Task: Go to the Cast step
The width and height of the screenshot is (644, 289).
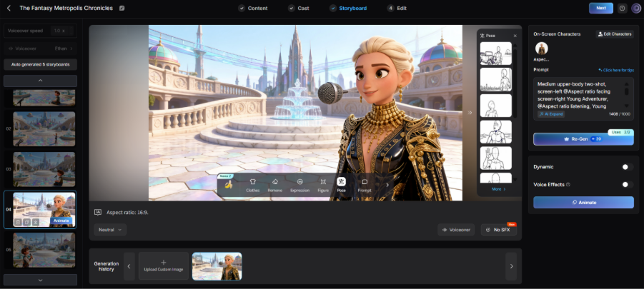Action: [299, 8]
